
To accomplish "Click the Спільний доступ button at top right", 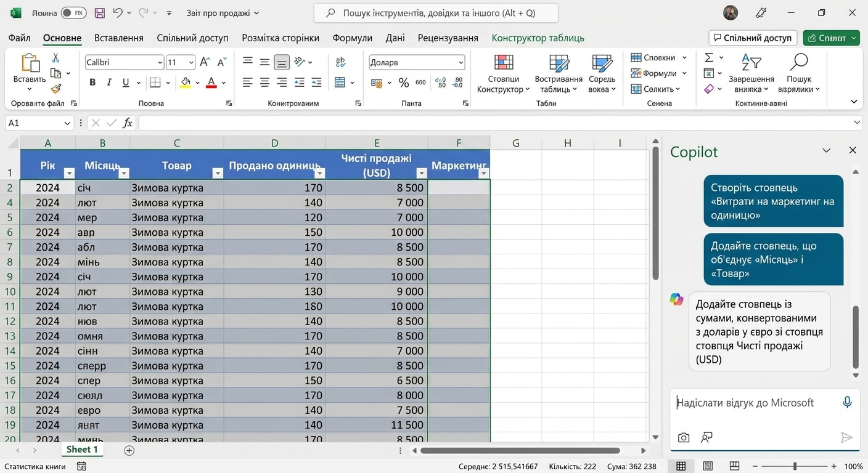I will click(753, 38).
